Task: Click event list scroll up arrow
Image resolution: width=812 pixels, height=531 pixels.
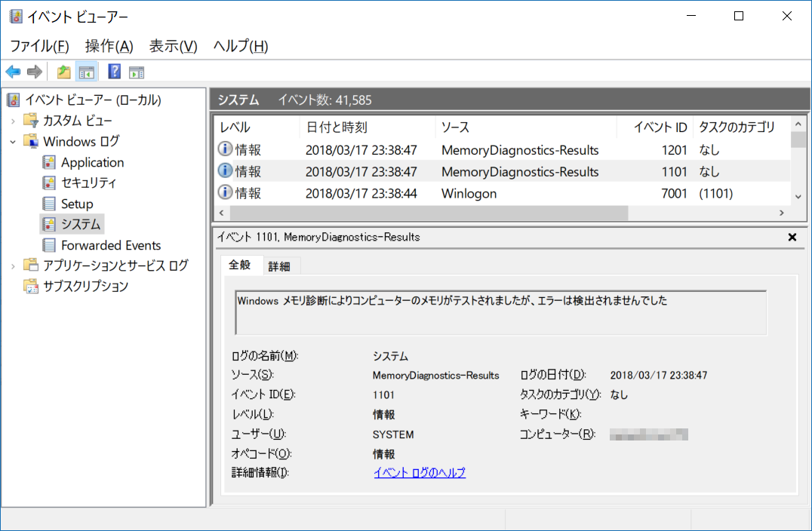Action: (x=798, y=124)
